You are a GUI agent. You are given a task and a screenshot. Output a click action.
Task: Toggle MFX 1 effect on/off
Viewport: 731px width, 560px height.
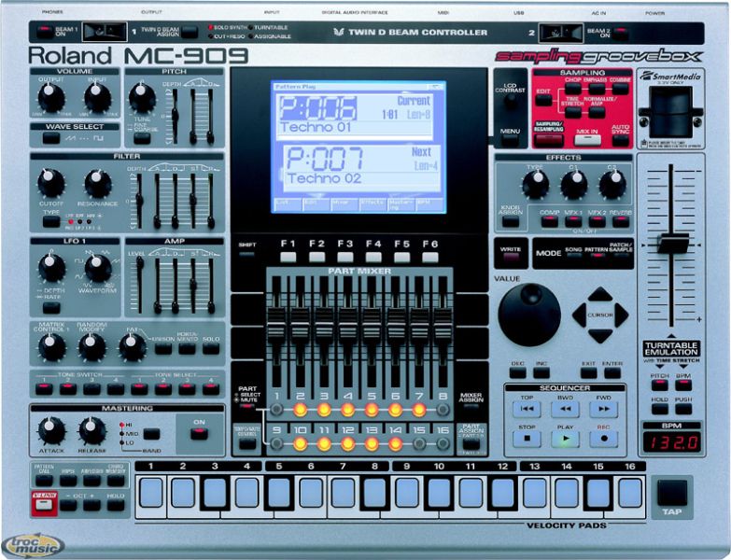point(573,222)
